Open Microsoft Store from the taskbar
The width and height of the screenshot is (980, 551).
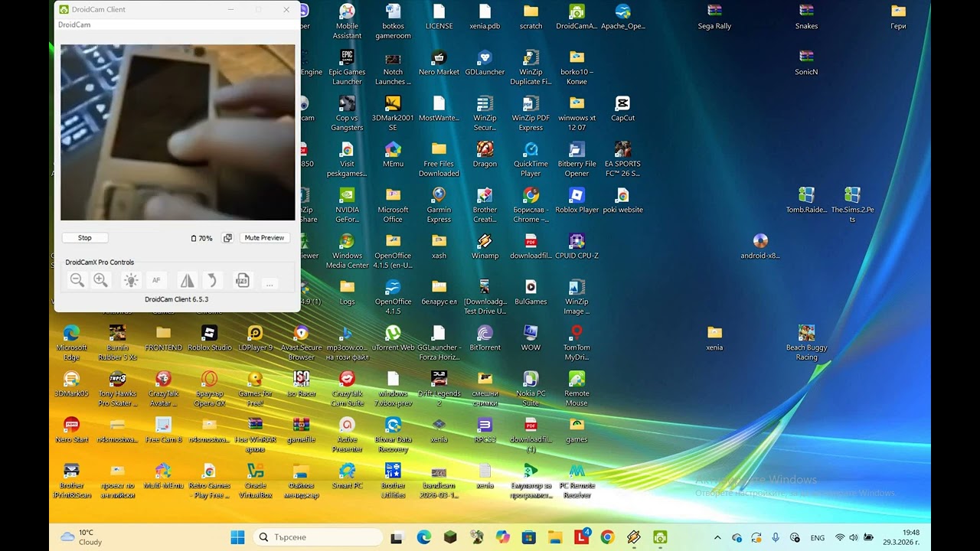click(528, 537)
